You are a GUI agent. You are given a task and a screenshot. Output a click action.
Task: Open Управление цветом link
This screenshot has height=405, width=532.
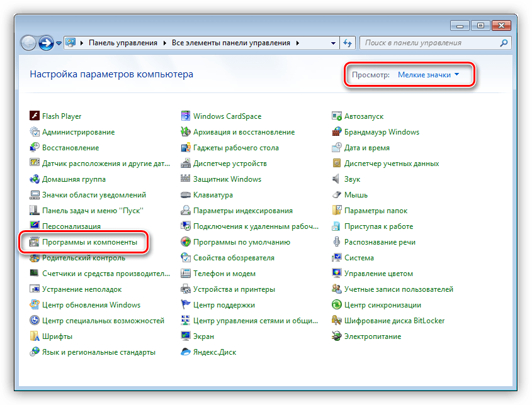(378, 274)
